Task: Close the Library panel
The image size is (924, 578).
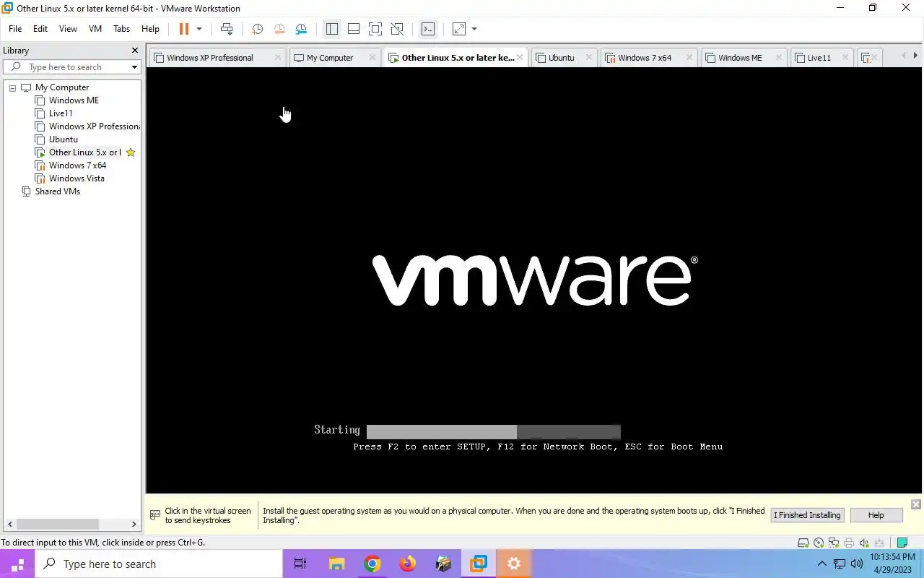Action: click(x=134, y=51)
